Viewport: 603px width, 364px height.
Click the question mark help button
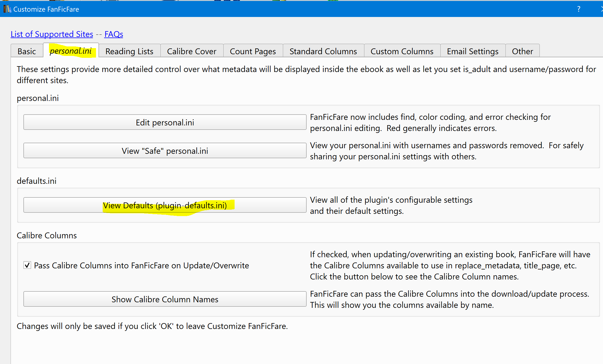click(x=579, y=9)
